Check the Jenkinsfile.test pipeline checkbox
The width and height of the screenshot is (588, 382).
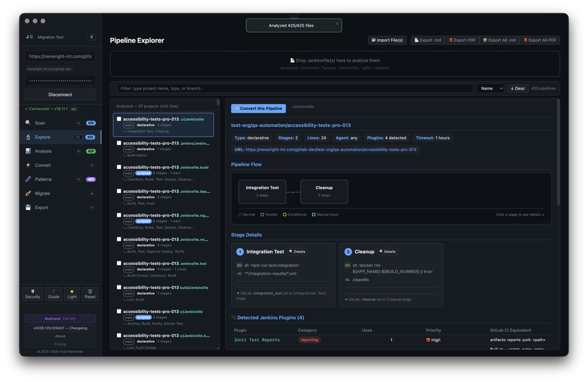click(x=119, y=263)
